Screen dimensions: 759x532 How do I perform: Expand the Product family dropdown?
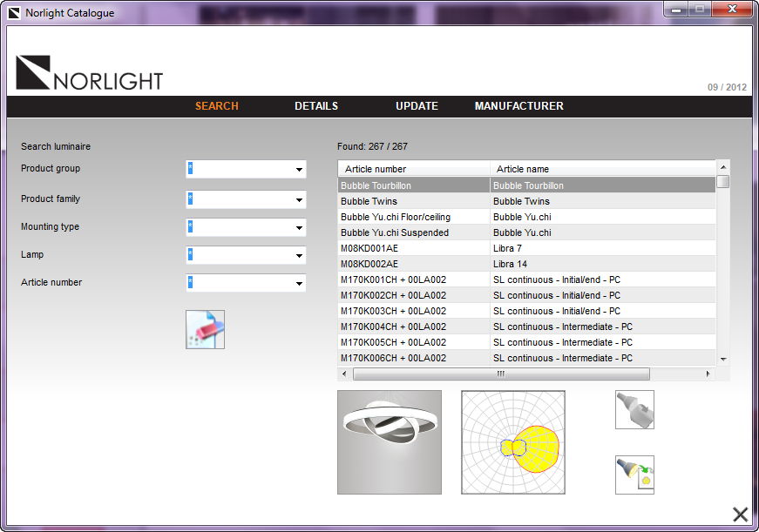tap(299, 198)
